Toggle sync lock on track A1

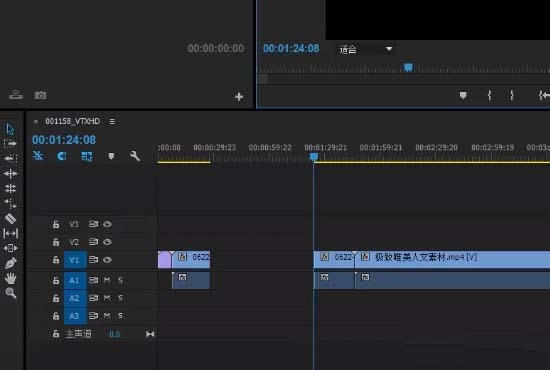pos(93,280)
